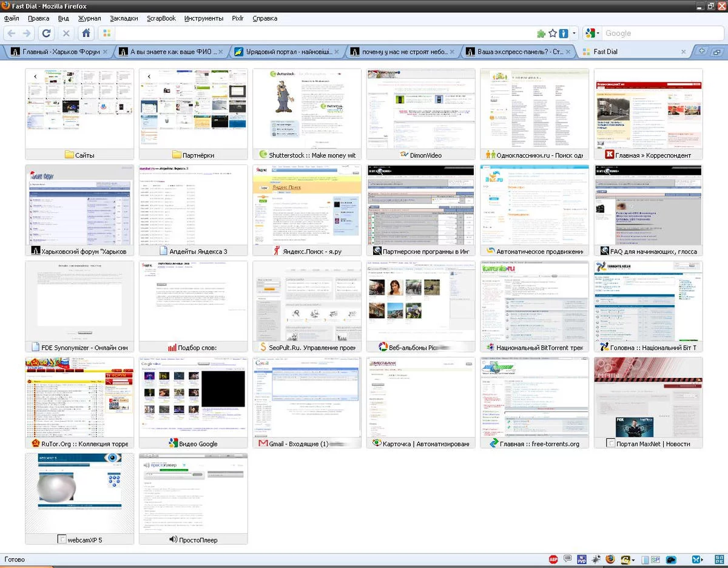Open the Закладки menu

pos(124,18)
